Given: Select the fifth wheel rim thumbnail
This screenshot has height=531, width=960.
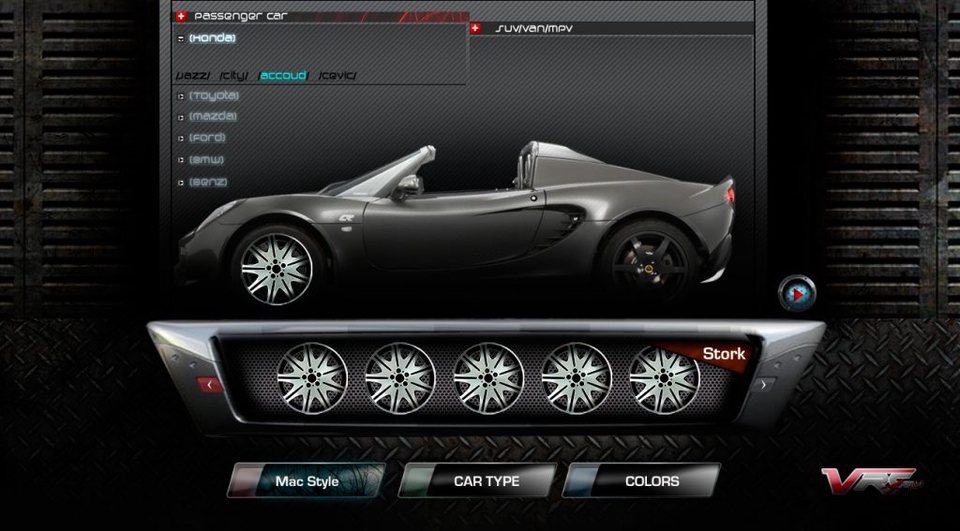Looking at the screenshot, I should click(x=665, y=378).
